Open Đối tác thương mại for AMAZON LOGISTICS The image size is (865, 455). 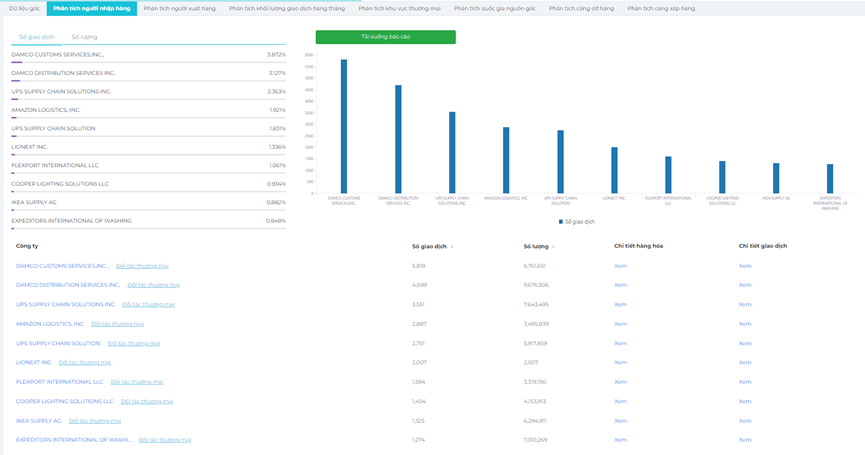pos(118,324)
